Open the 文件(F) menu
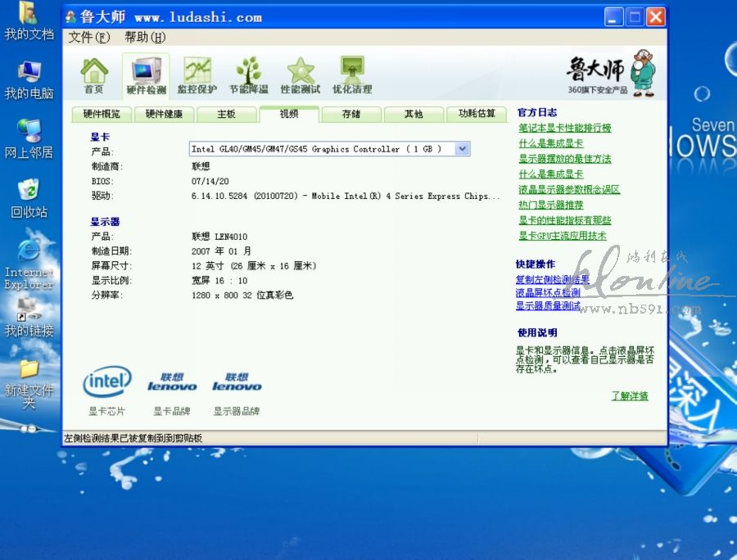 click(x=88, y=38)
